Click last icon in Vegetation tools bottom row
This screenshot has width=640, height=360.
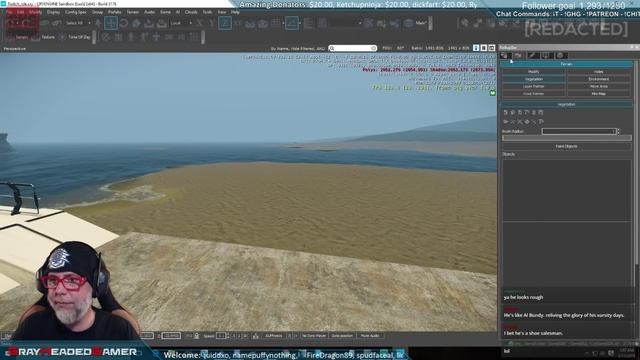coord(541,122)
